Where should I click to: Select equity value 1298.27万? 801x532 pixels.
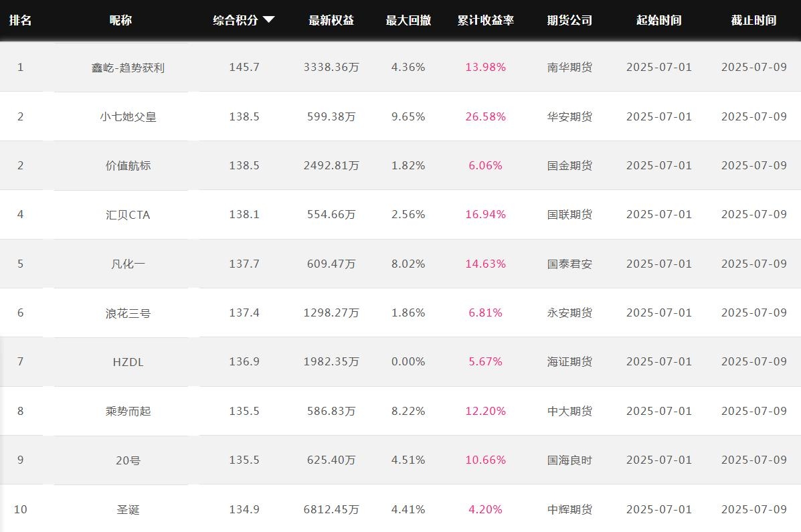pyautogui.click(x=331, y=313)
